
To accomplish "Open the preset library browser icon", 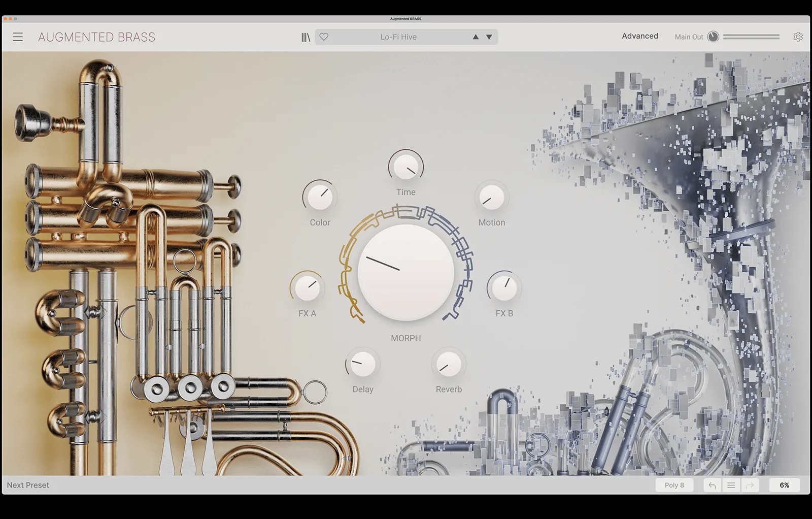I will (x=306, y=37).
